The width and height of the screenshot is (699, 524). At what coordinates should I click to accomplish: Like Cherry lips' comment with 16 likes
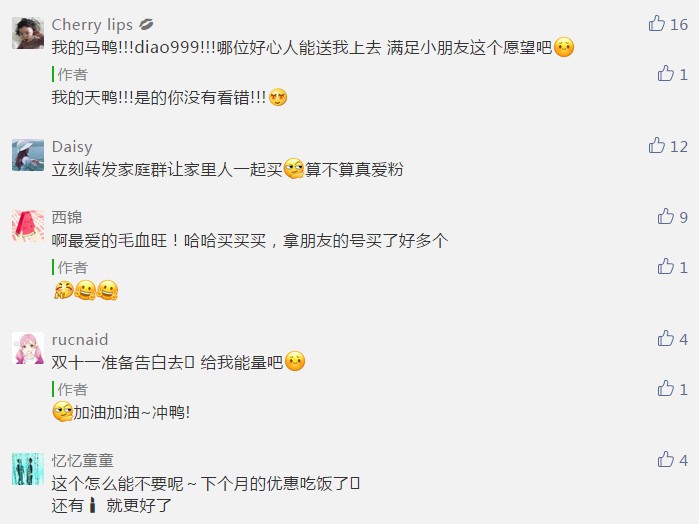pos(656,23)
